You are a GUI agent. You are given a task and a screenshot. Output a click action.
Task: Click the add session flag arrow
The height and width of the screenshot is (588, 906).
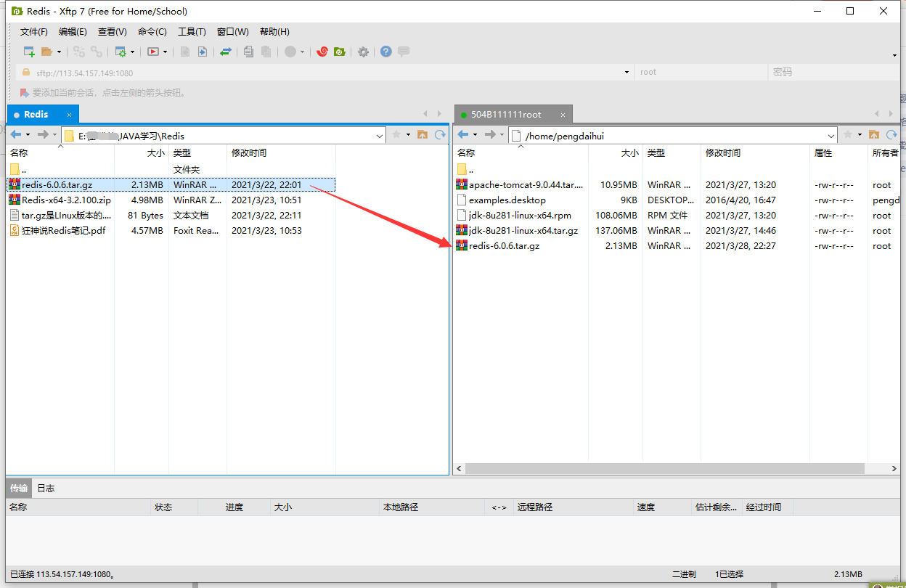[x=25, y=93]
